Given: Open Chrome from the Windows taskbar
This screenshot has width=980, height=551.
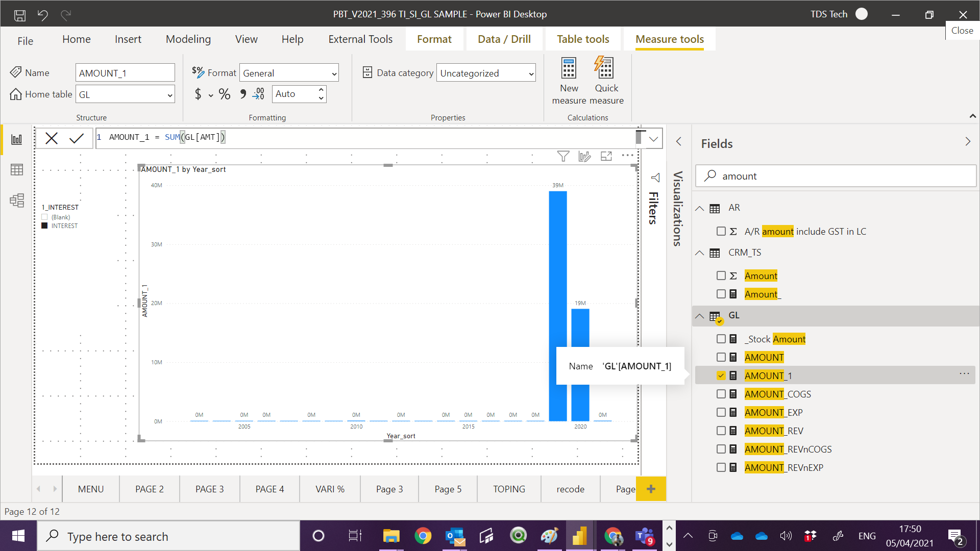Looking at the screenshot, I should pos(423,536).
